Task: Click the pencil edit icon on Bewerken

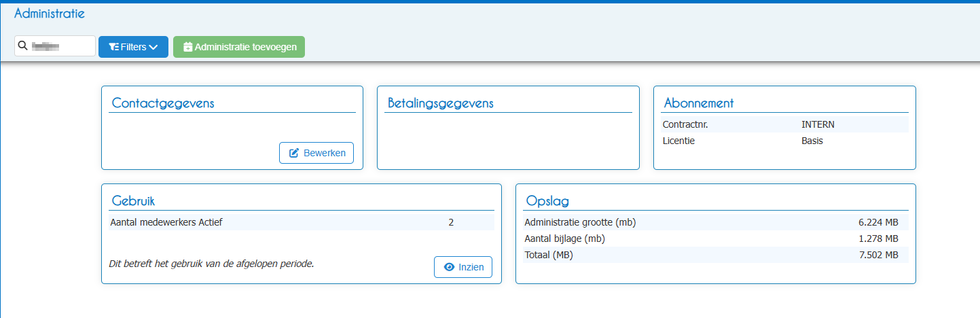Action: pos(294,153)
